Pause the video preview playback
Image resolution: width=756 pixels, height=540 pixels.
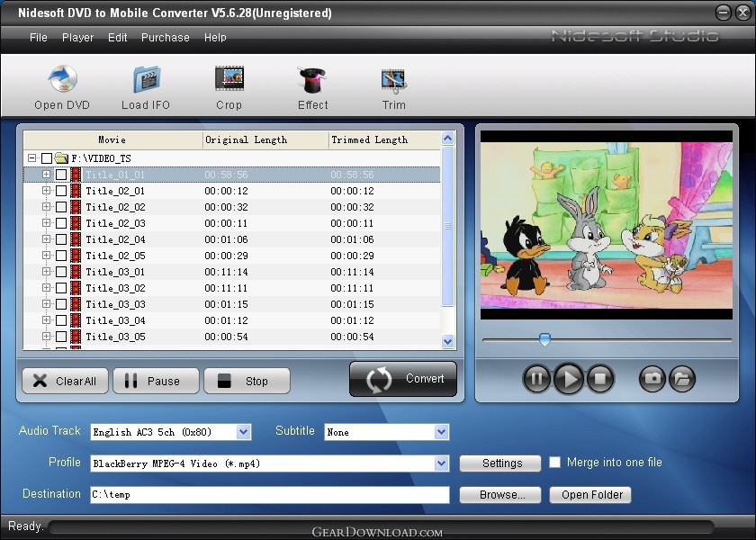pos(536,379)
